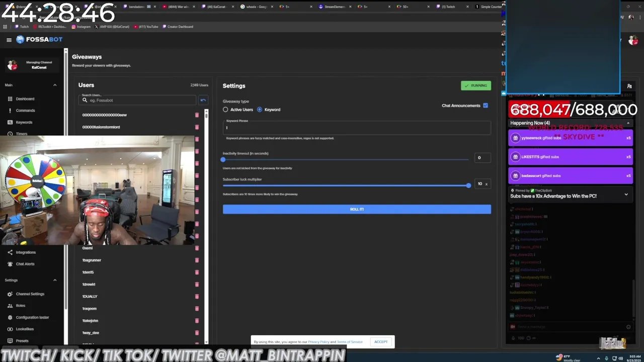Click the Search Users input field
The width and height of the screenshot is (644, 362).
137,100
